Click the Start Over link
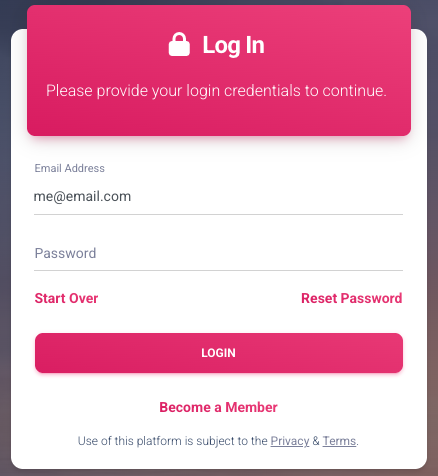Screen dimensions: 438x476 coord(66,298)
